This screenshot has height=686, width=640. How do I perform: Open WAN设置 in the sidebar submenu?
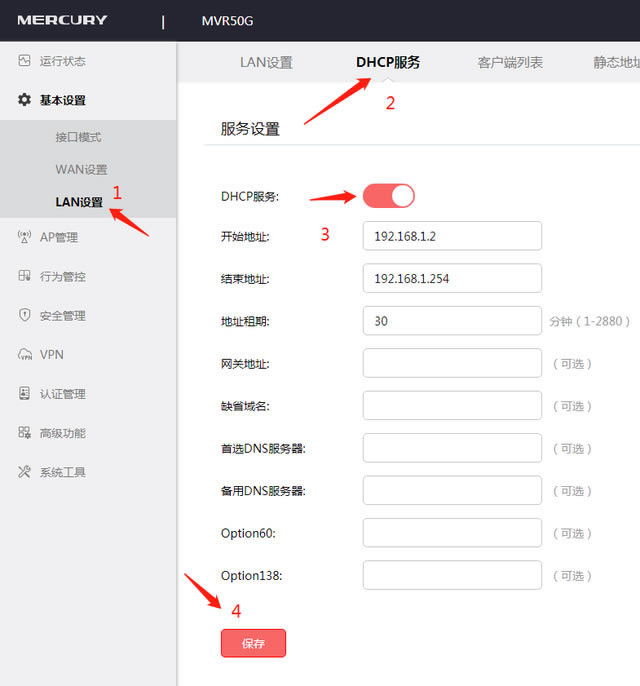pyautogui.click(x=81, y=169)
